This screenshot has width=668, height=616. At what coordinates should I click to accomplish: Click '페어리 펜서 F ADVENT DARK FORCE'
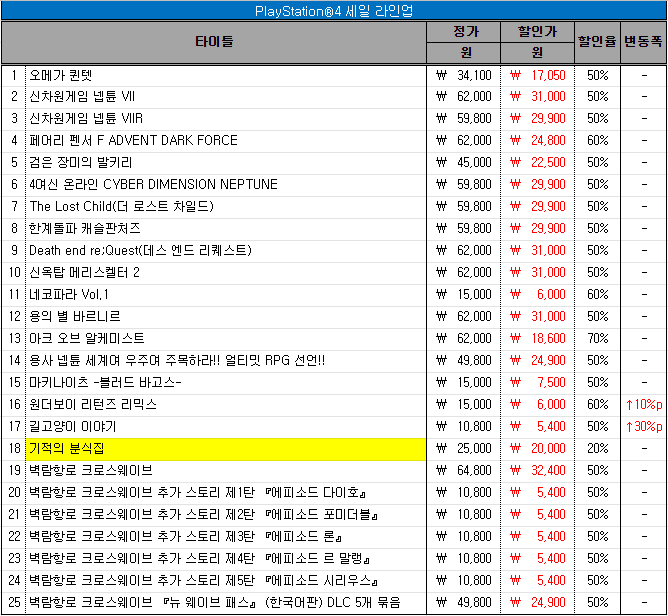tap(133, 141)
